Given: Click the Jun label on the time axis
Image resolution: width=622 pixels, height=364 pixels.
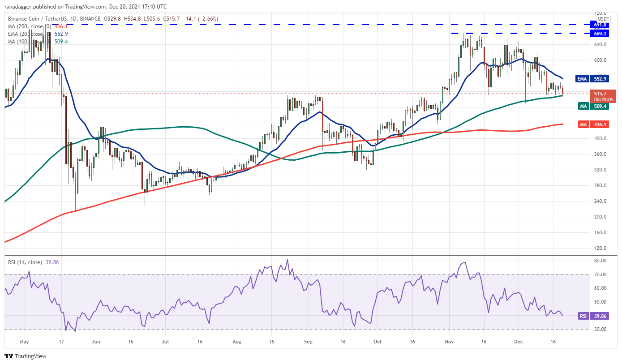Looking at the screenshot, I should point(95,341).
